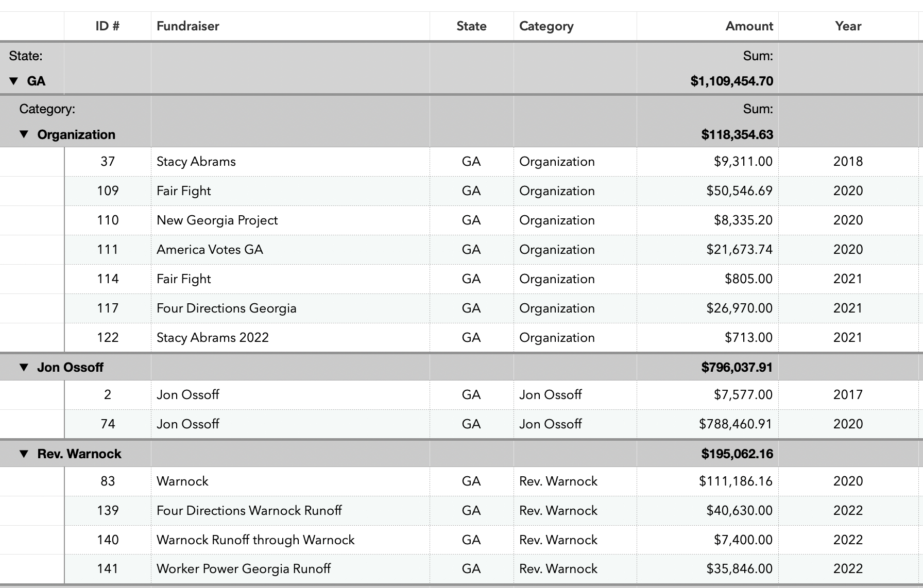Click the Year column header
This screenshot has width=923, height=588.
click(x=848, y=26)
